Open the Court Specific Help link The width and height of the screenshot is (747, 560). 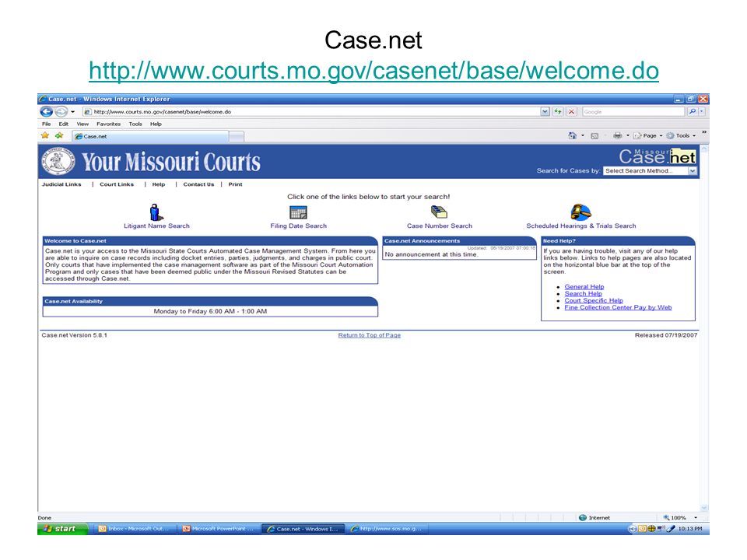tap(594, 300)
